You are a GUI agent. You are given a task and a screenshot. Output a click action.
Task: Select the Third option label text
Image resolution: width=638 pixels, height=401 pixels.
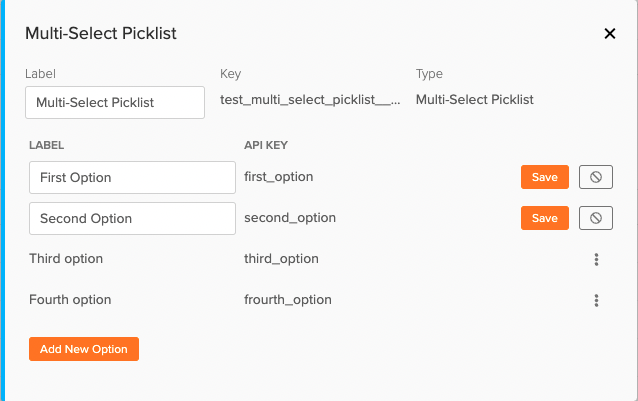(x=66, y=259)
